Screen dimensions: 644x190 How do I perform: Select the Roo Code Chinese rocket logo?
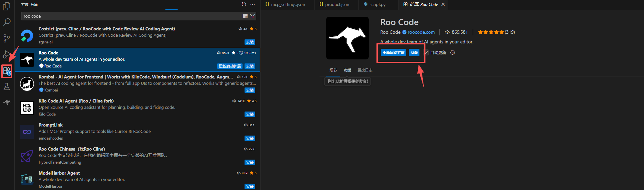pos(27,156)
